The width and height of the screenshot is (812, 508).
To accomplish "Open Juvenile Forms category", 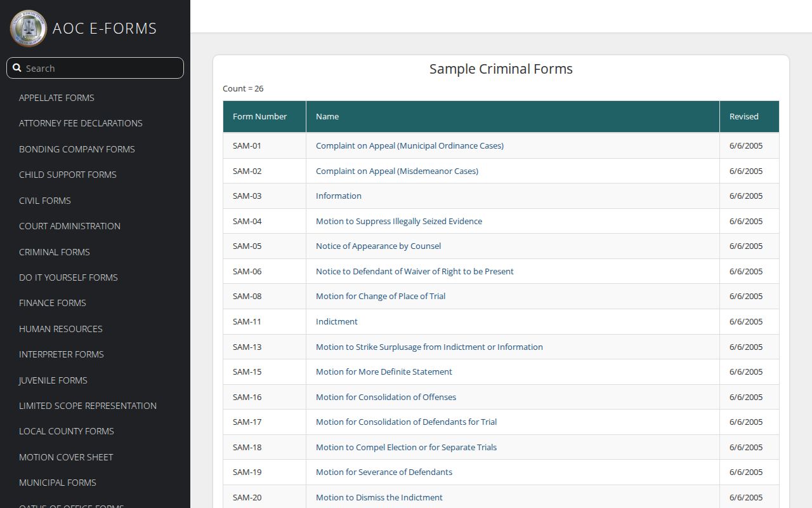I will tap(53, 380).
